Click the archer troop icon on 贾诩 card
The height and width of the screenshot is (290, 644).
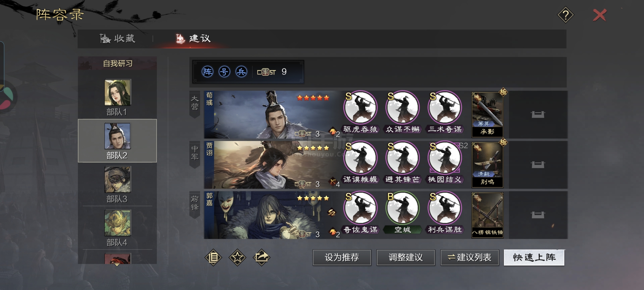(x=332, y=182)
